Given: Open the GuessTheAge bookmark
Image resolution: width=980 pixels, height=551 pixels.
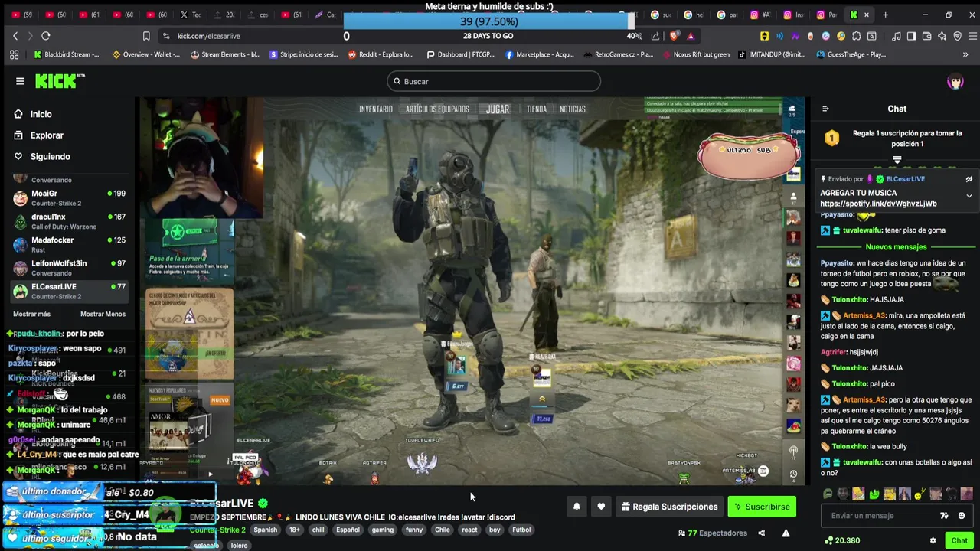Looking at the screenshot, I should 851,54.
